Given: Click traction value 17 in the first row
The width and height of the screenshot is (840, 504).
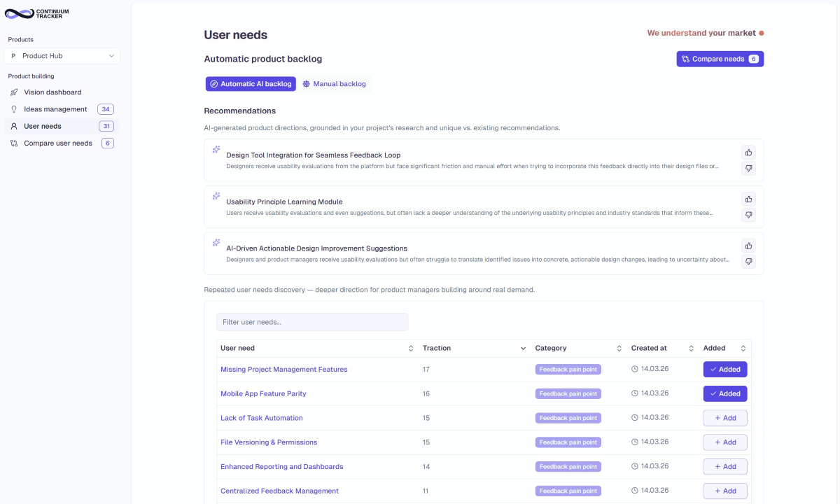Looking at the screenshot, I should 426,370.
